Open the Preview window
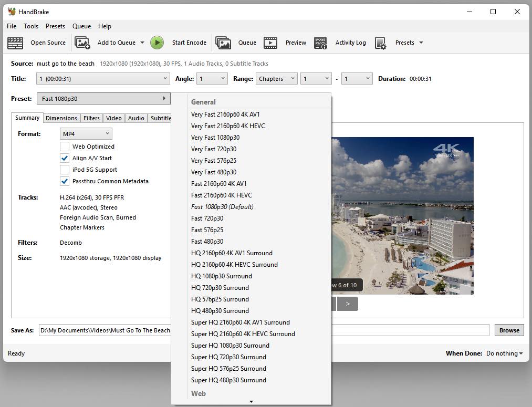Image resolution: width=532 pixels, height=407 pixels. [x=286, y=43]
